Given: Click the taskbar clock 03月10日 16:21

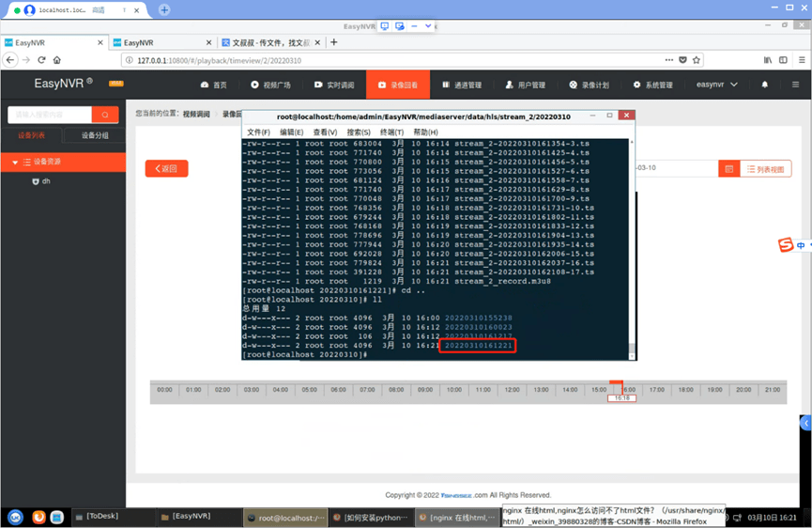Looking at the screenshot, I should click(x=773, y=517).
